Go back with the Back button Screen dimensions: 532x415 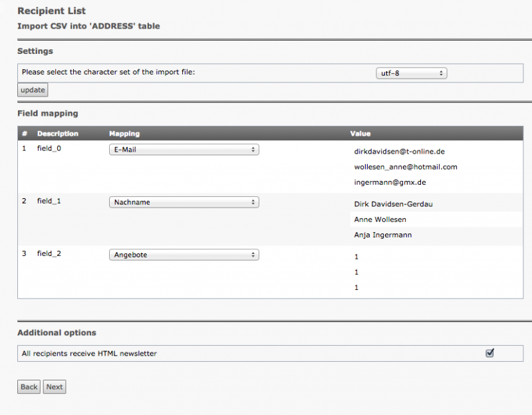point(29,387)
